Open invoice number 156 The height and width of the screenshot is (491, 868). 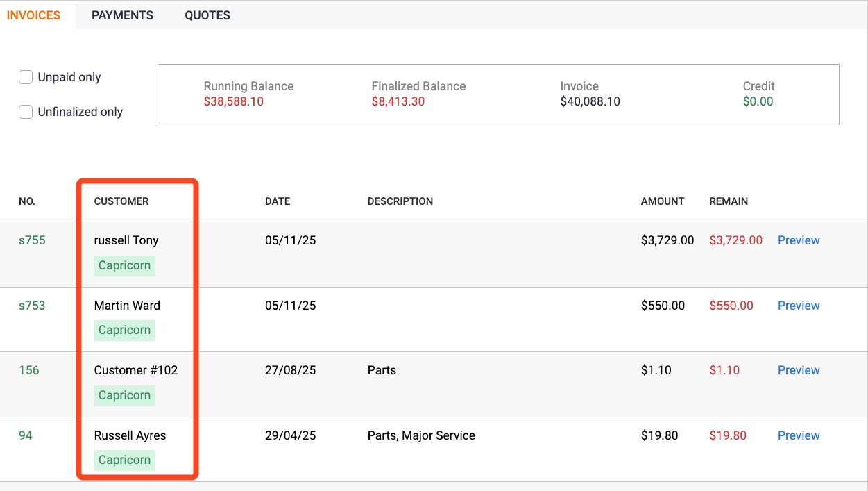pos(29,370)
